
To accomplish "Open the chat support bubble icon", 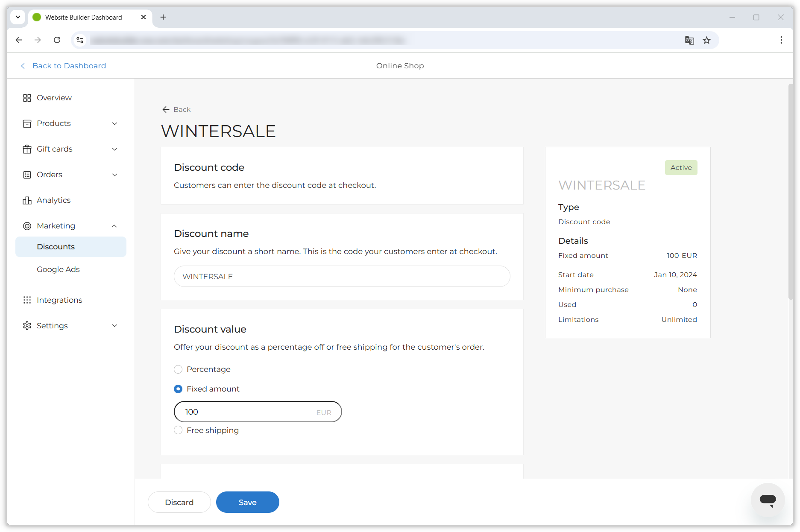I will tap(768, 500).
